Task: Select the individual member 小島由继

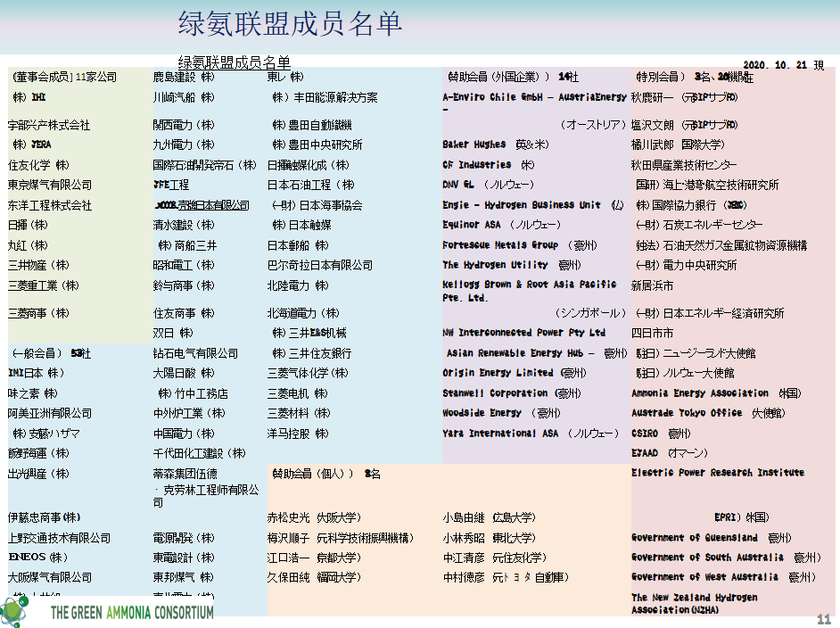Action: pyautogui.click(x=464, y=517)
